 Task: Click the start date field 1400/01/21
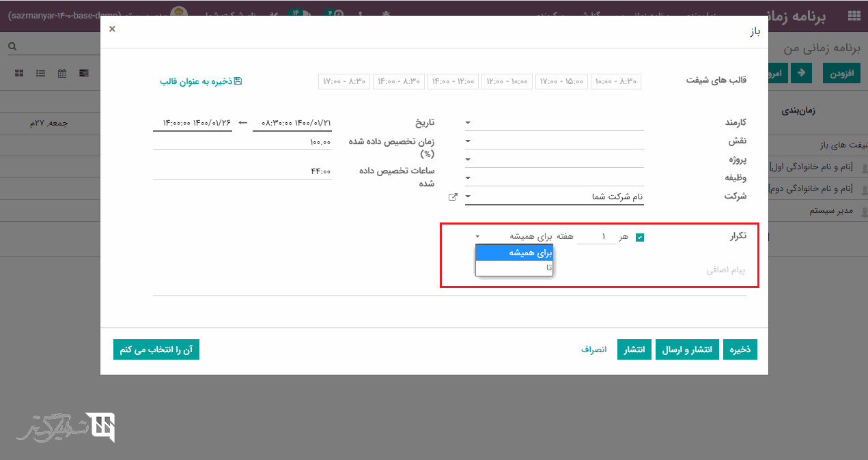[x=292, y=123]
